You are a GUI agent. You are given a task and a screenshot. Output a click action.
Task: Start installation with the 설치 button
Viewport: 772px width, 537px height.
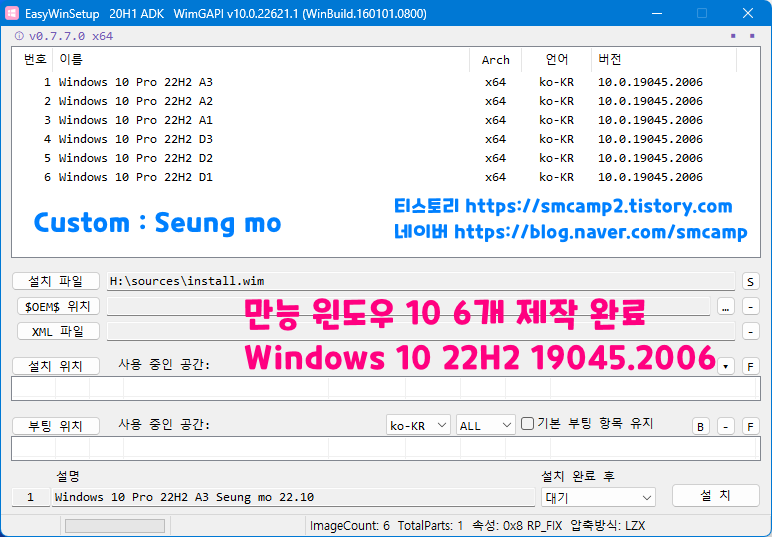click(x=716, y=495)
